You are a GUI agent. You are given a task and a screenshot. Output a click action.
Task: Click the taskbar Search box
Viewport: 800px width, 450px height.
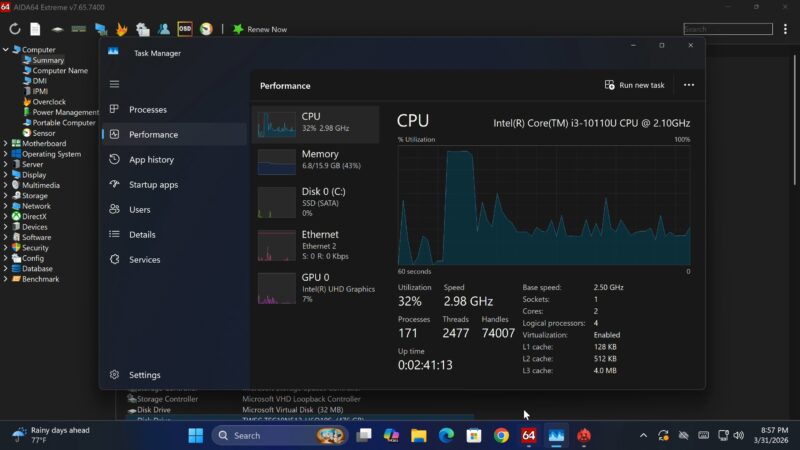[279, 435]
